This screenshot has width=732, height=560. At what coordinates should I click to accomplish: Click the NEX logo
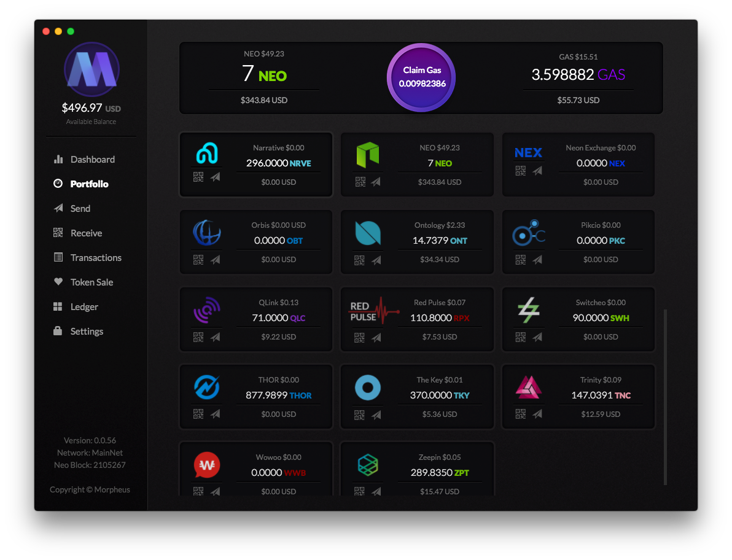pos(528,153)
